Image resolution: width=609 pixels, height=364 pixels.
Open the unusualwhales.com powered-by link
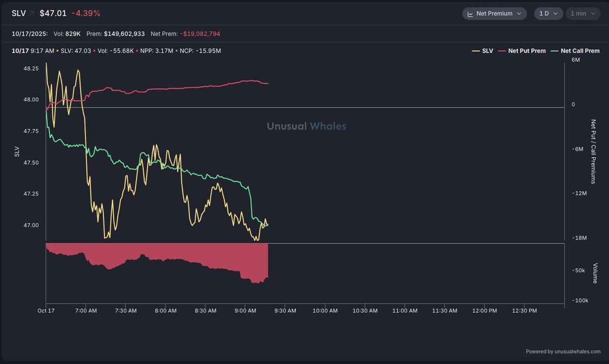[563, 351]
